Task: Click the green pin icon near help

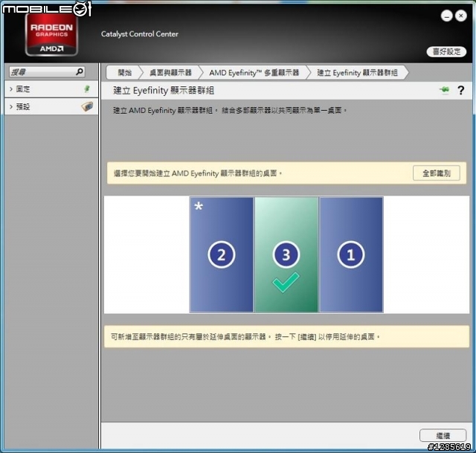Action: pos(445,89)
